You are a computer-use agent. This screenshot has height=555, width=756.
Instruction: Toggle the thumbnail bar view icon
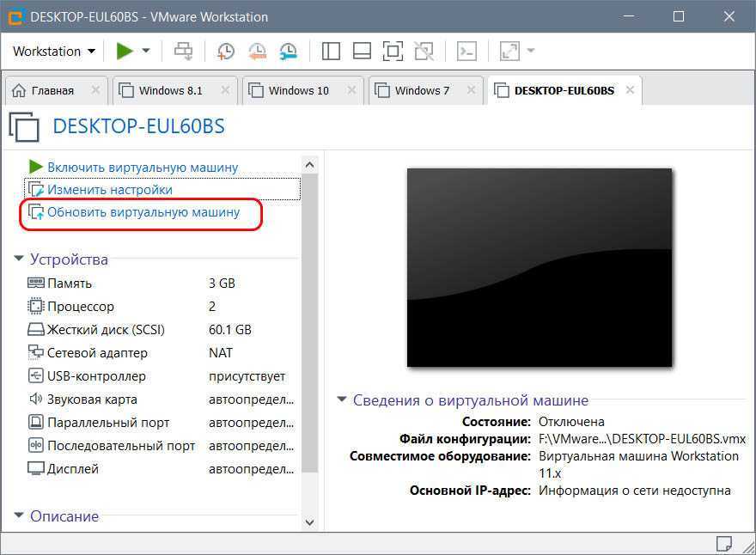tap(362, 51)
